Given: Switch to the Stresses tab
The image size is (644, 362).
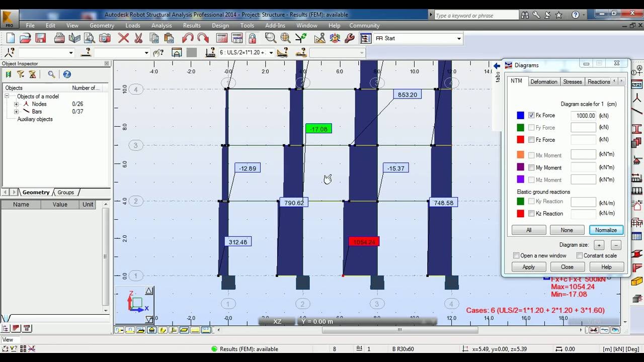Looking at the screenshot, I should (573, 81).
